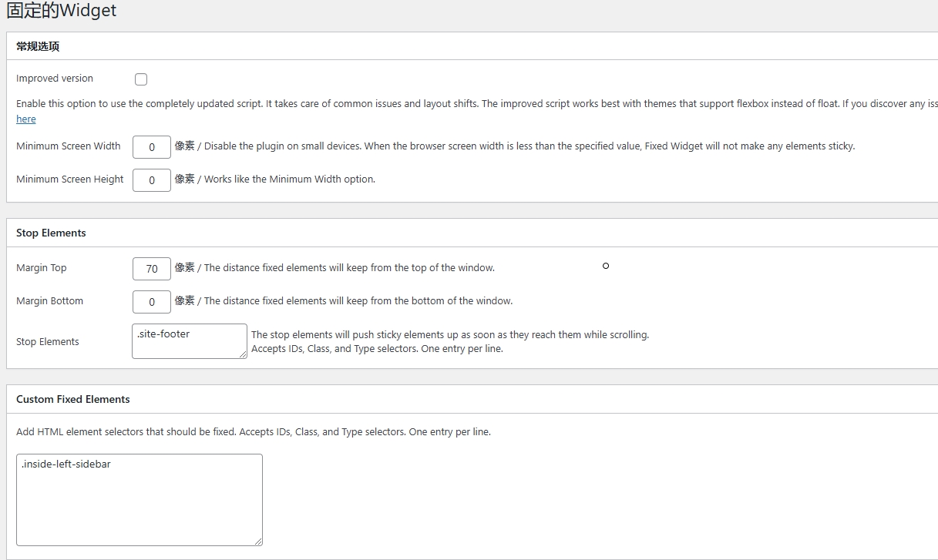Select the Margin Top value field
This screenshot has height=560, width=938.
point(151,269)
